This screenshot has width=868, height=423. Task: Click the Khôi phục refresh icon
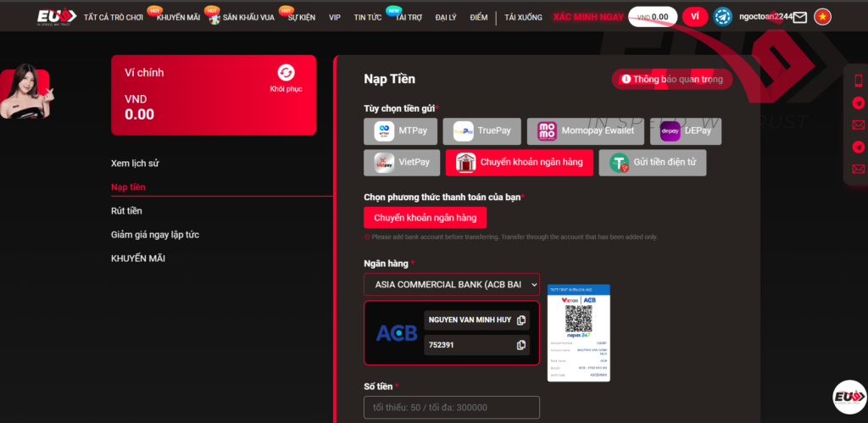pyautogui.click(x=287, y=73)
